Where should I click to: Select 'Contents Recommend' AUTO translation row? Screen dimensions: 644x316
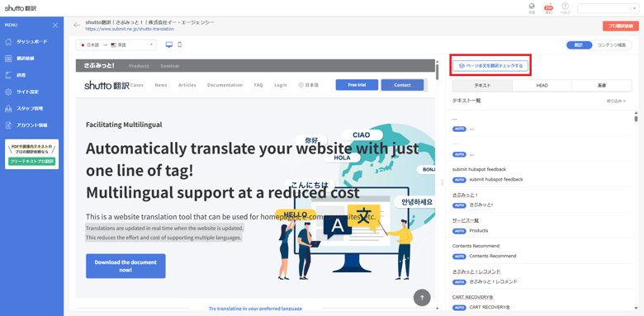pyautogui.click(x=539, y=256)
